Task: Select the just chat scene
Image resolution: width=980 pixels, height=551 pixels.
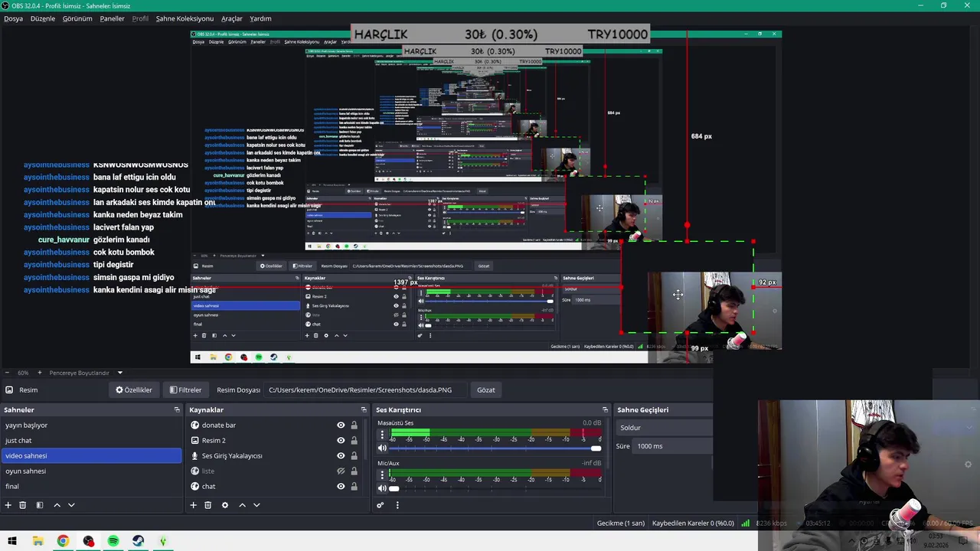Action: 91,441
